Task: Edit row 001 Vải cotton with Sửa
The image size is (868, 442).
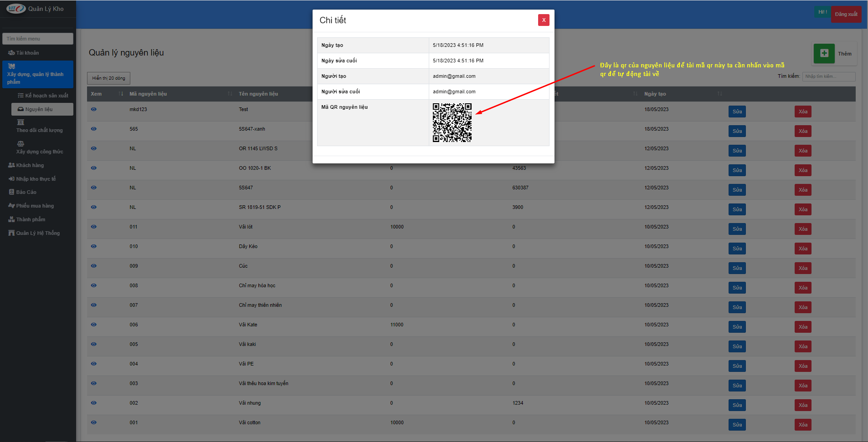Action: coord(737,425)
